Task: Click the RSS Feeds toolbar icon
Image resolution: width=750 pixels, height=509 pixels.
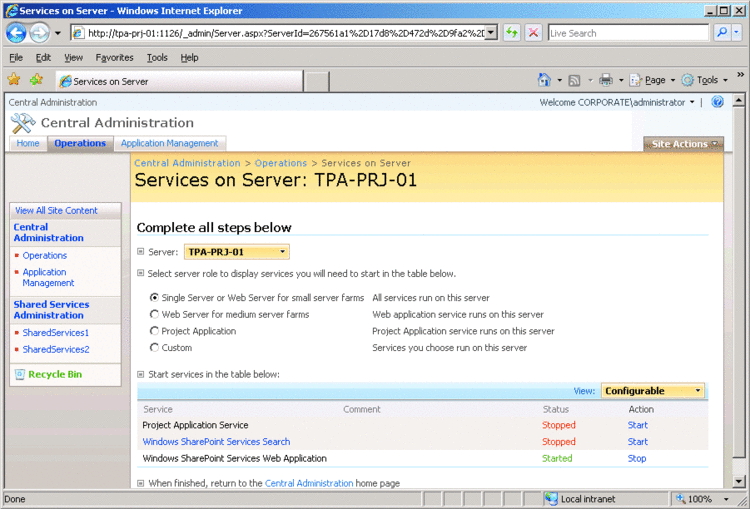Action: [574, 80]
